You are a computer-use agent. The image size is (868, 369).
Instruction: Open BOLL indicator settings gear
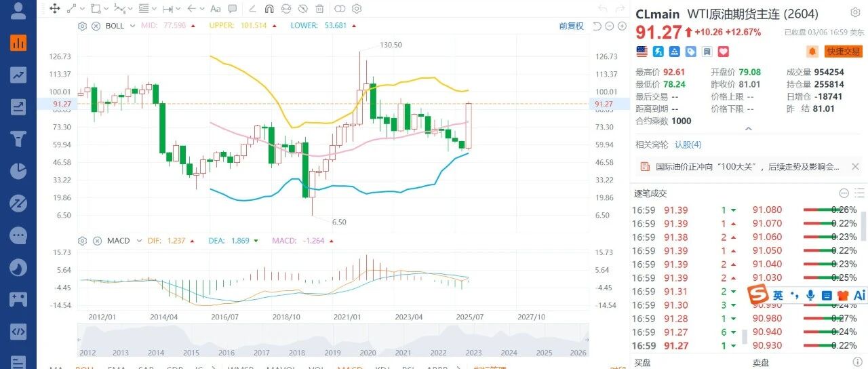83,26
